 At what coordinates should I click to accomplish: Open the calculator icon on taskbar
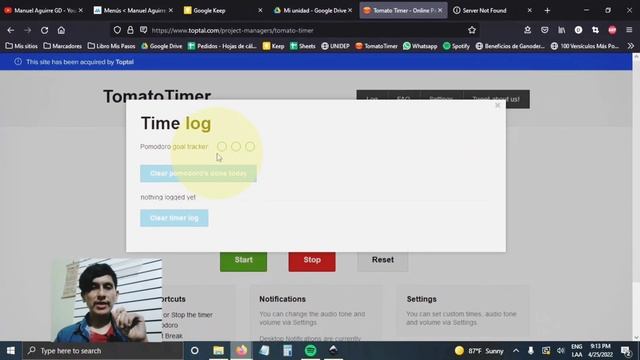[287, 351]
